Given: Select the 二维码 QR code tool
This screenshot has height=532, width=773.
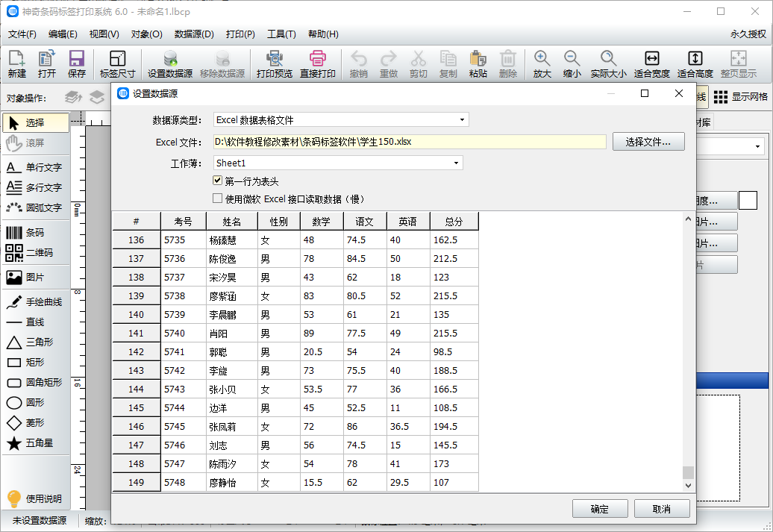Looking at the screenshot, I should click(35, 253).
